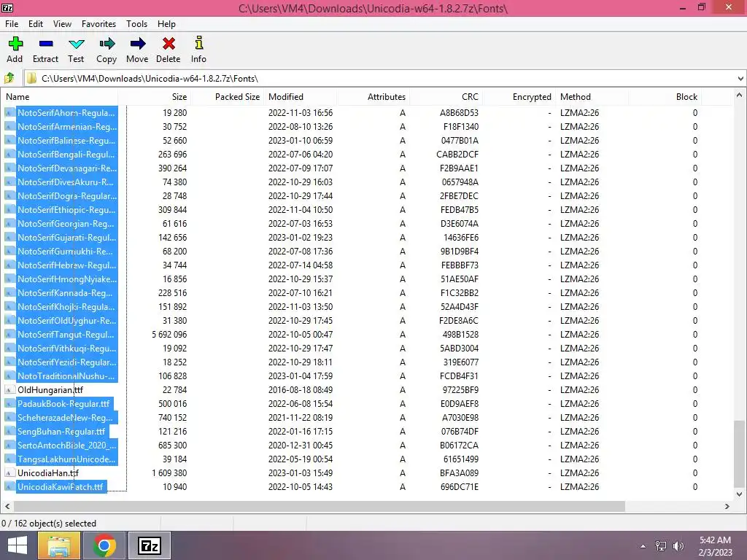
Task: Open the Edit menu
Action: pyautogui.click(x=36, y=24)
